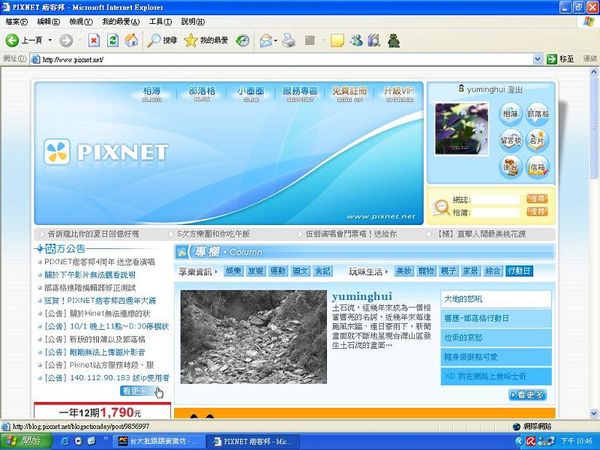Click the Go (移至) green arrow button

(560, 59)
